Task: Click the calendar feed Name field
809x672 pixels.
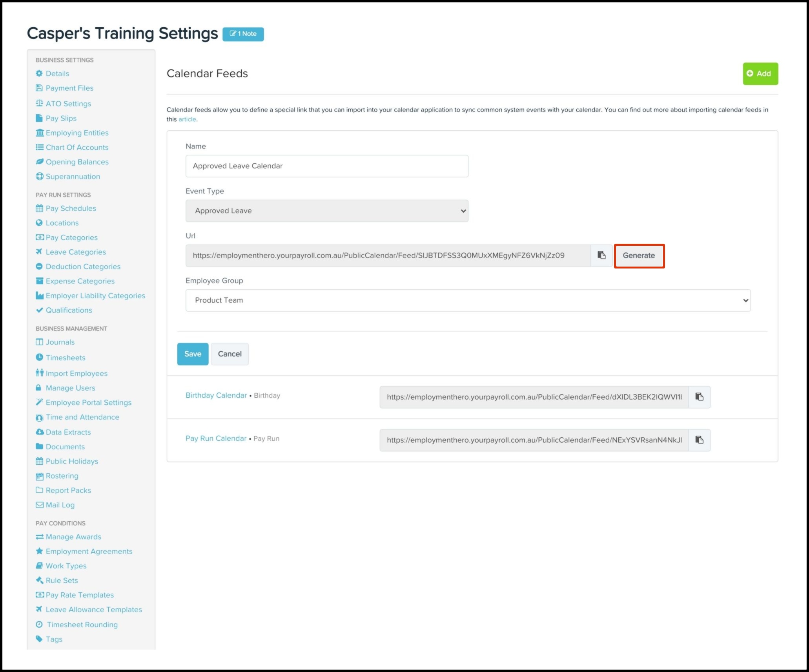Action: click(326, 166)
